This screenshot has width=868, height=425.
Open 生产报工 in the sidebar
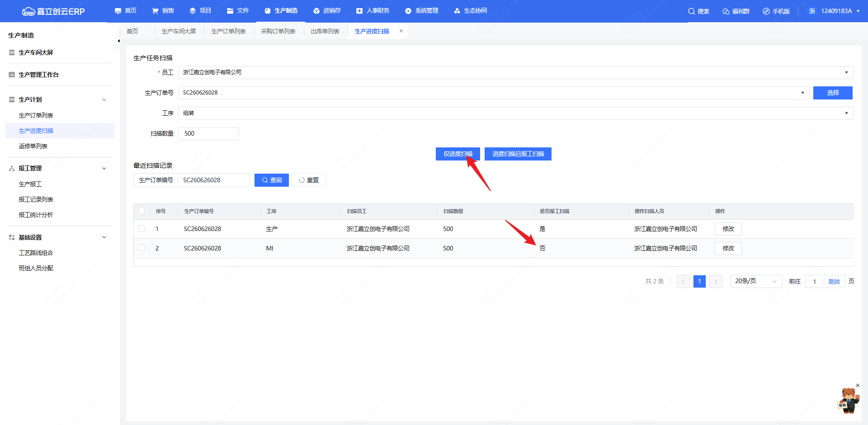pyautogui.click(x=30, y=184)
